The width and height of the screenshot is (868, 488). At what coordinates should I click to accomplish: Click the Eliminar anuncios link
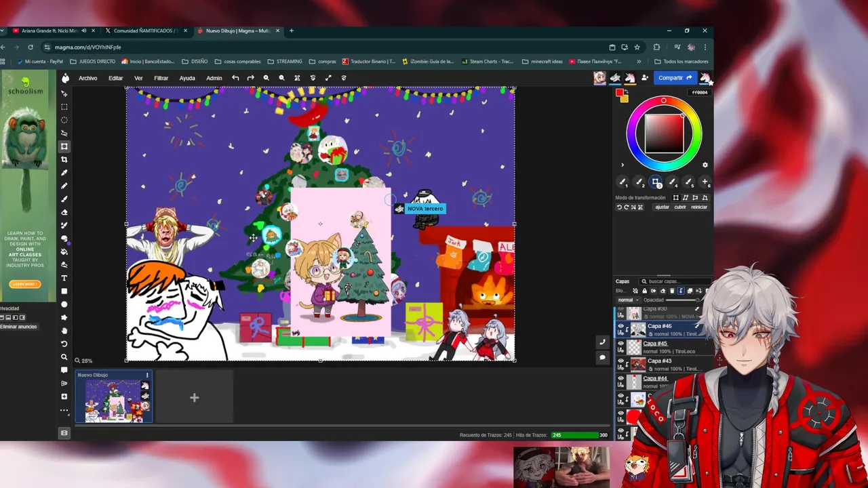click(x=18, y=327)
